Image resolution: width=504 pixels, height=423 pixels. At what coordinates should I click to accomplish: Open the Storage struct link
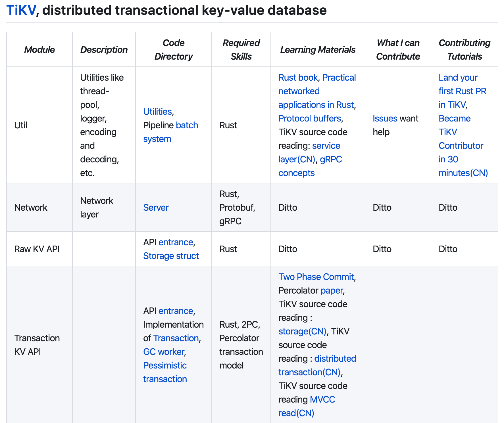(x=171, y=256)
